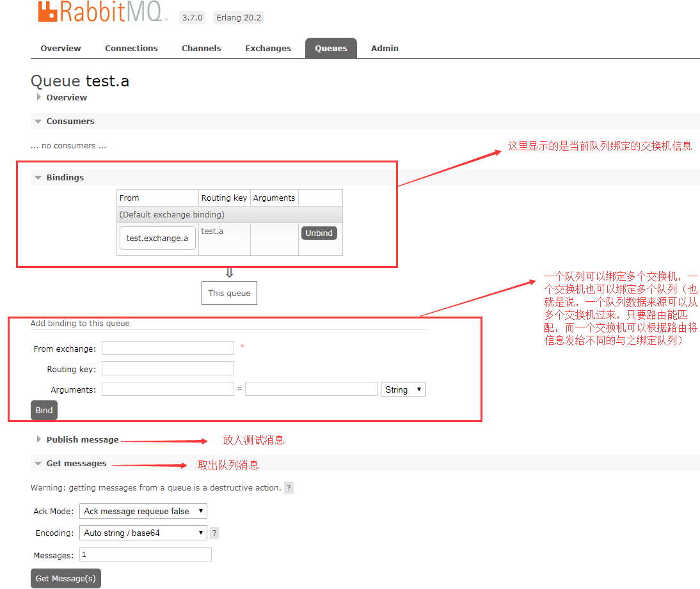Focus the Routing key input field
The height and width of the screenshot is (589, 700).
pos(168,368)
